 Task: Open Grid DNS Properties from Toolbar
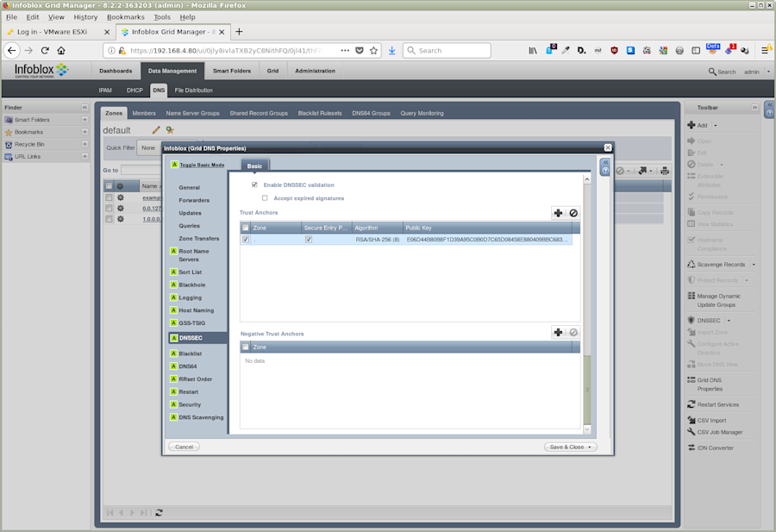[x=709, y=385]
